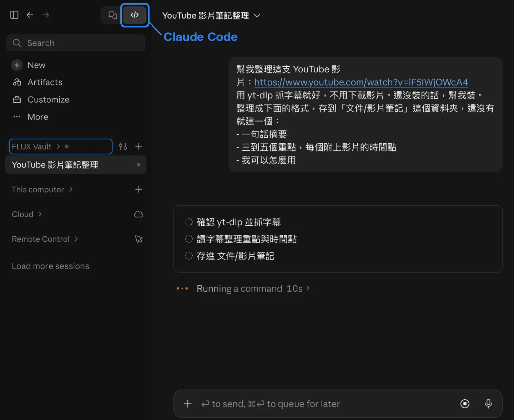Click 讀字幕整理重點與時間點 text

pos(247,239)
